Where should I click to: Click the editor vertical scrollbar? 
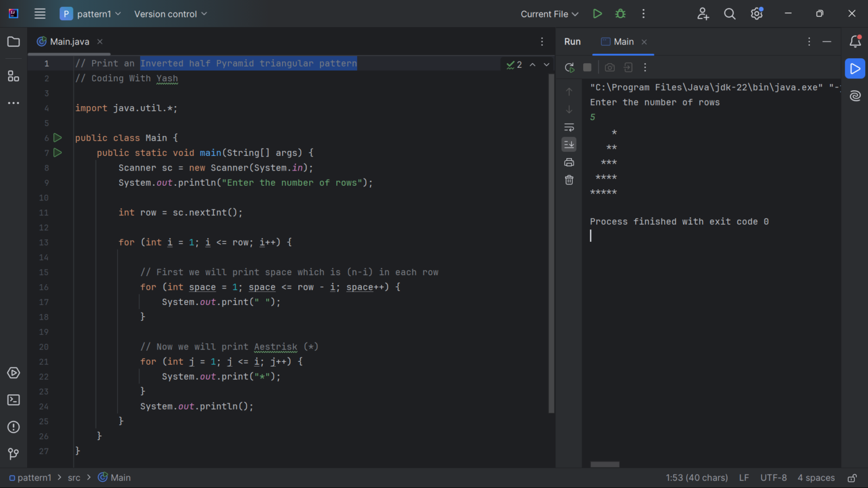pos(552,243)
